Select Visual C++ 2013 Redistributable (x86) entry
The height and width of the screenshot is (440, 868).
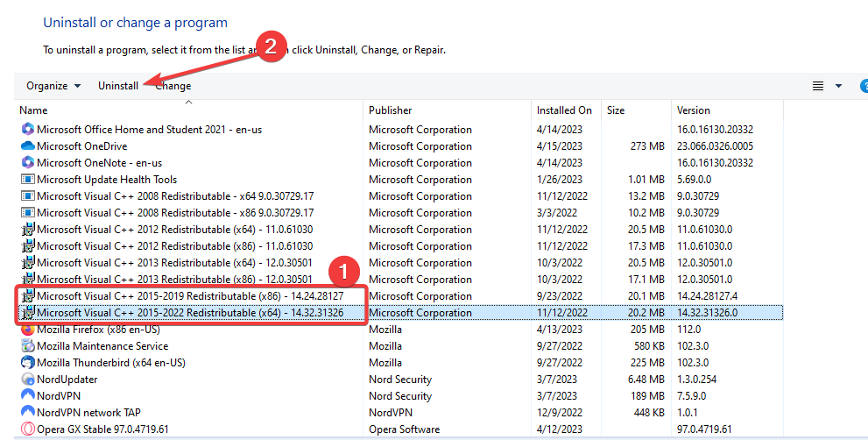pyautogui.click(x=175, y=279)
